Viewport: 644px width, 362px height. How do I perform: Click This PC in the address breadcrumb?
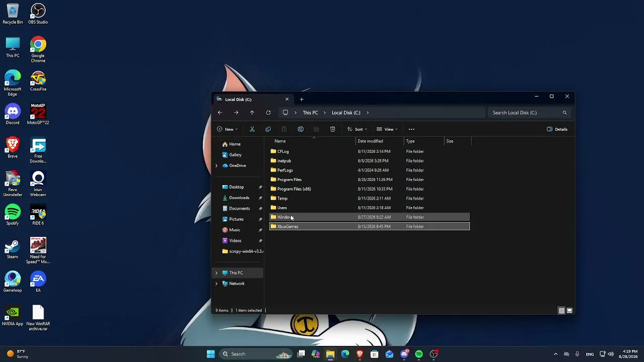(310, 113)
